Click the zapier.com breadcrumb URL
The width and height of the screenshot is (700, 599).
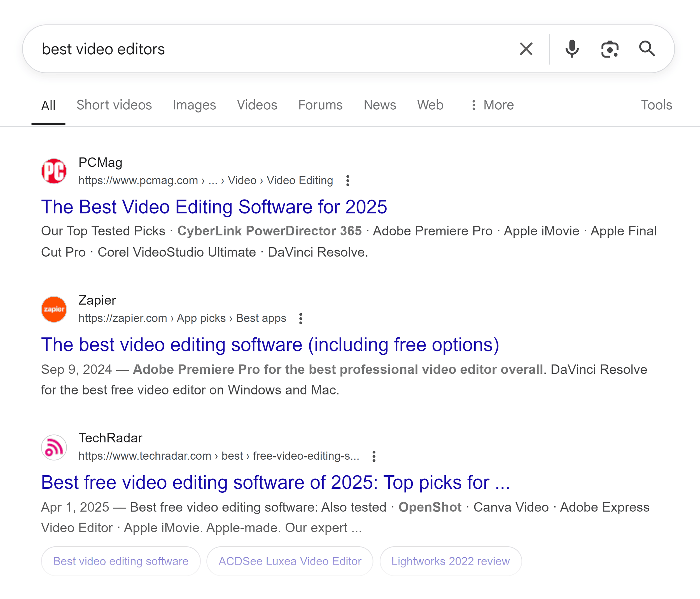pyautogui.click(x=182, y=318)
